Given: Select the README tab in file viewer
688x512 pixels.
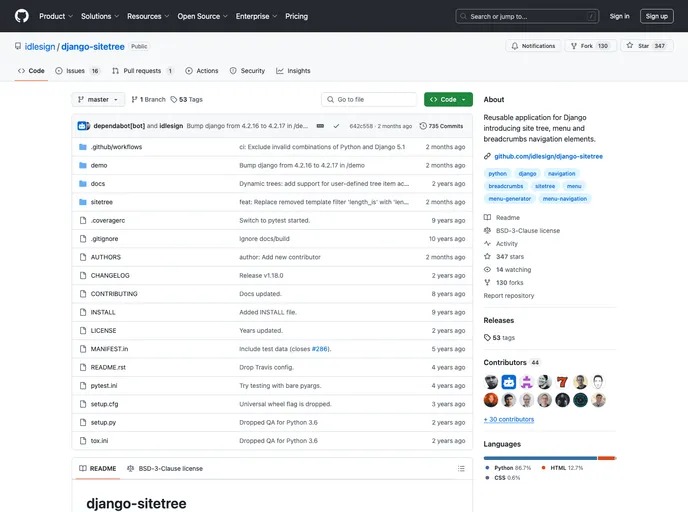Looking at the screenshot, I should point(97,469).
